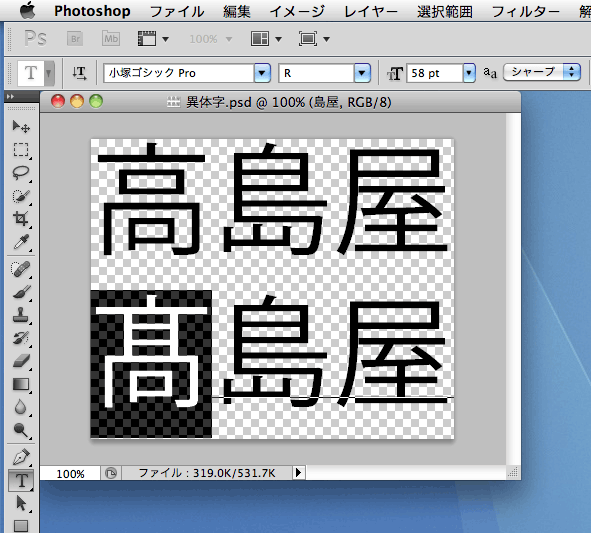Select the Brush tool

point(21,292)
